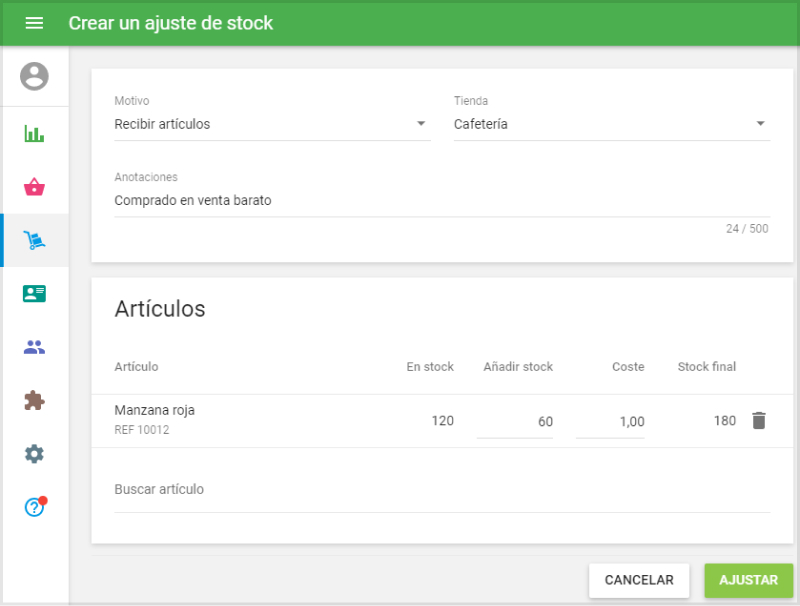Select the sales basket icon in sidebar

35,185
